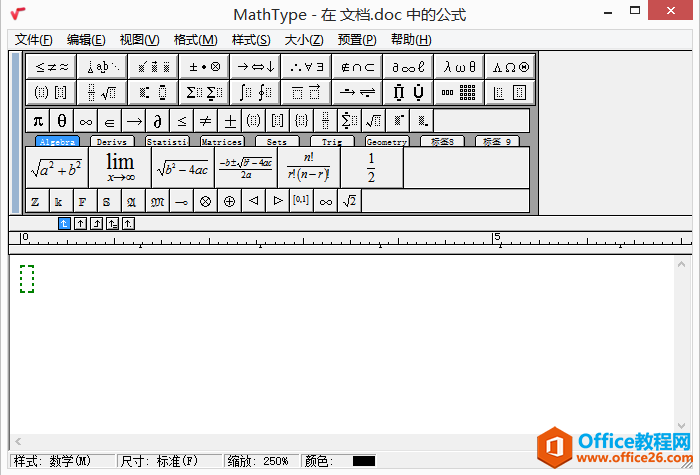Open the subscript and superscript templates palette

pyautogui.click(x=154, y=92)
